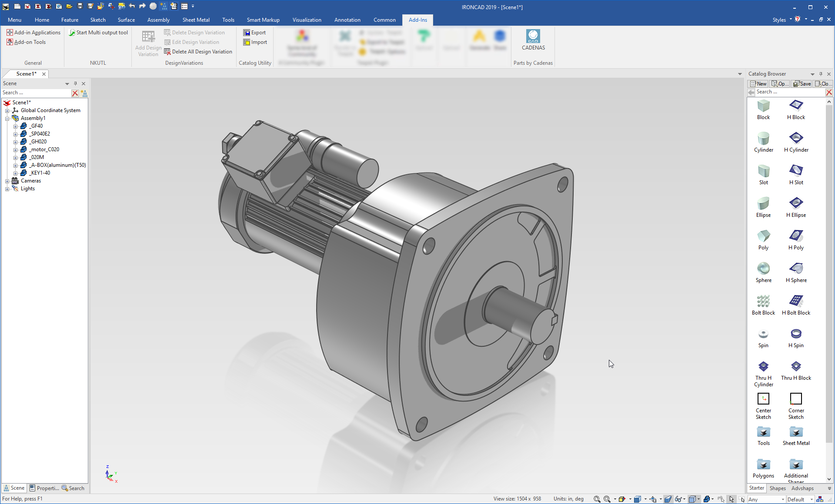Select the Corner Sketch tool in the catalog

point(796,398)
